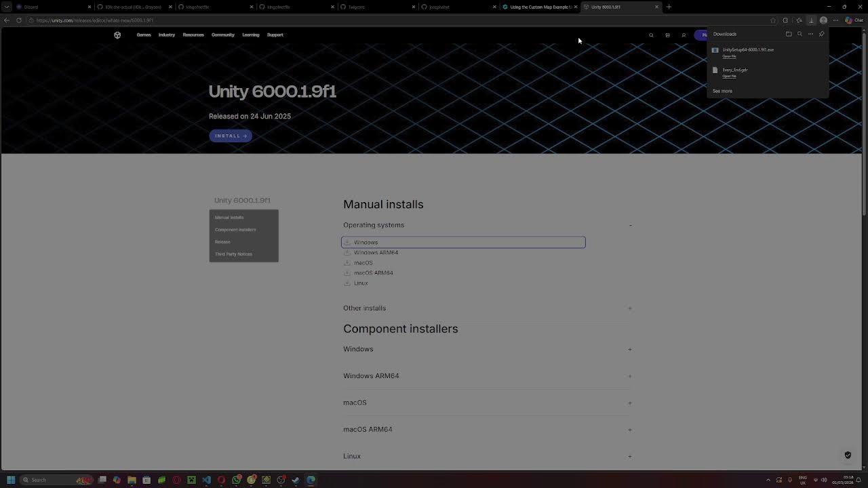Open browser settings and more menu
This screenshot has width=868, height=488.
[835, 20]
